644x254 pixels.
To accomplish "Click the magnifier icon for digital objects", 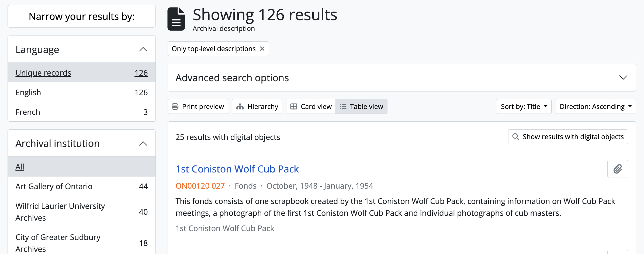I will coord(515,137).
